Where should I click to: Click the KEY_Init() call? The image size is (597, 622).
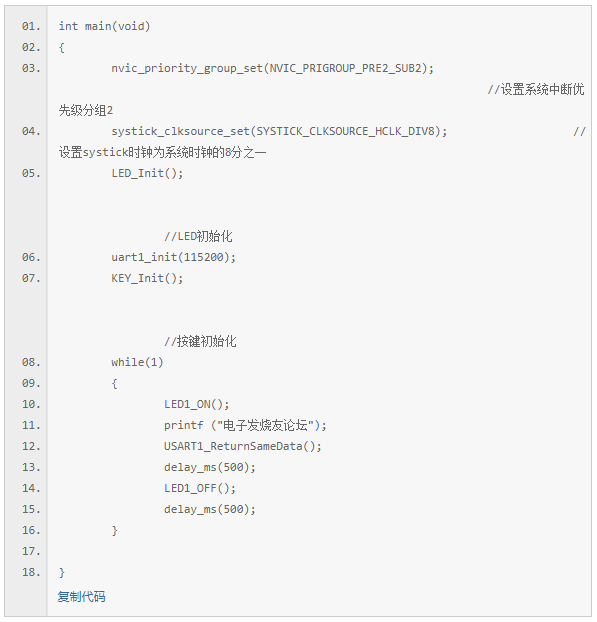pos(147,278)
